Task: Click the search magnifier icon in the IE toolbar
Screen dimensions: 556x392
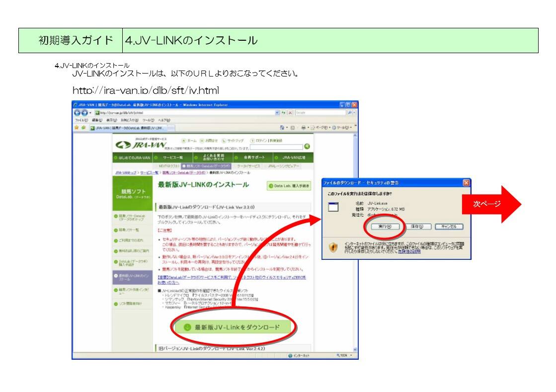Action: [x=350, y=113]
